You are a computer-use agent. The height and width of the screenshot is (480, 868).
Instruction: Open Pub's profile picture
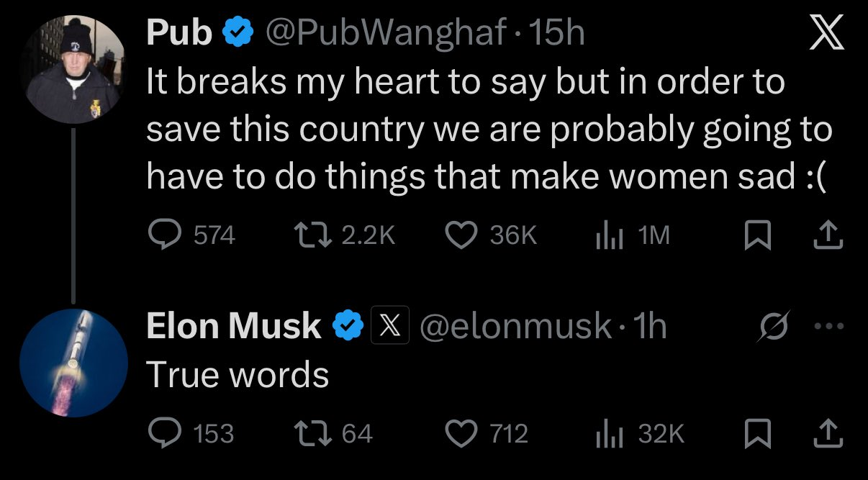click(x=73, y=70)
